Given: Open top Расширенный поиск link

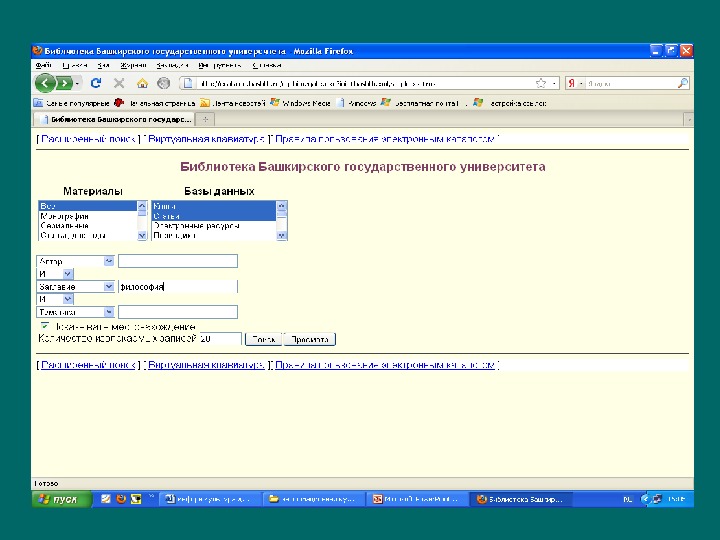Looking at the screenshot, I should click(88, 139).
